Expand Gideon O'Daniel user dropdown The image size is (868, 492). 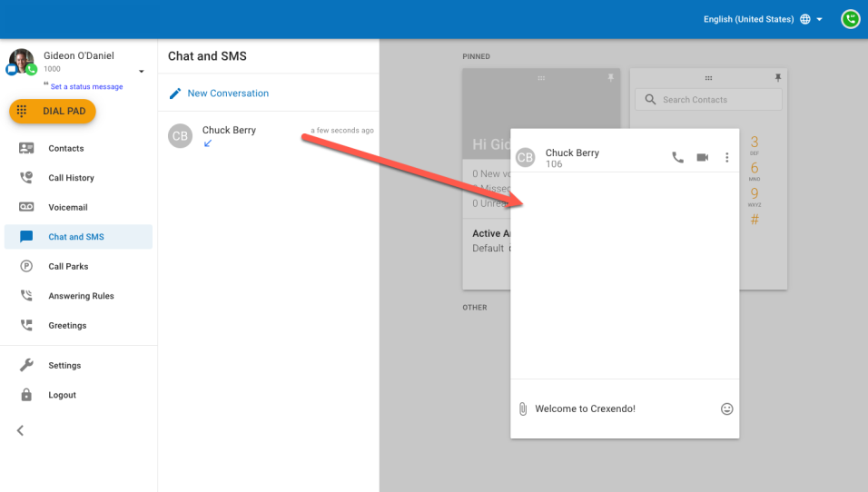[x=141, y=72]
